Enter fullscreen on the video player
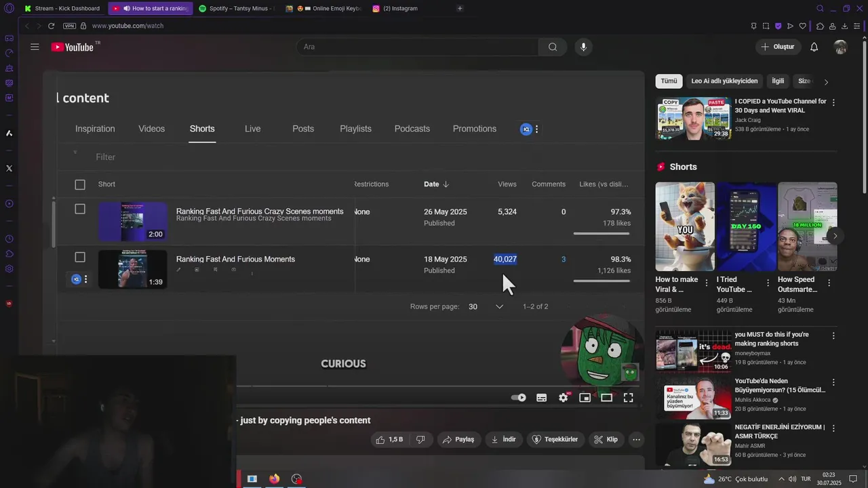This screenshot has height=488, width=868. point(629,398)
